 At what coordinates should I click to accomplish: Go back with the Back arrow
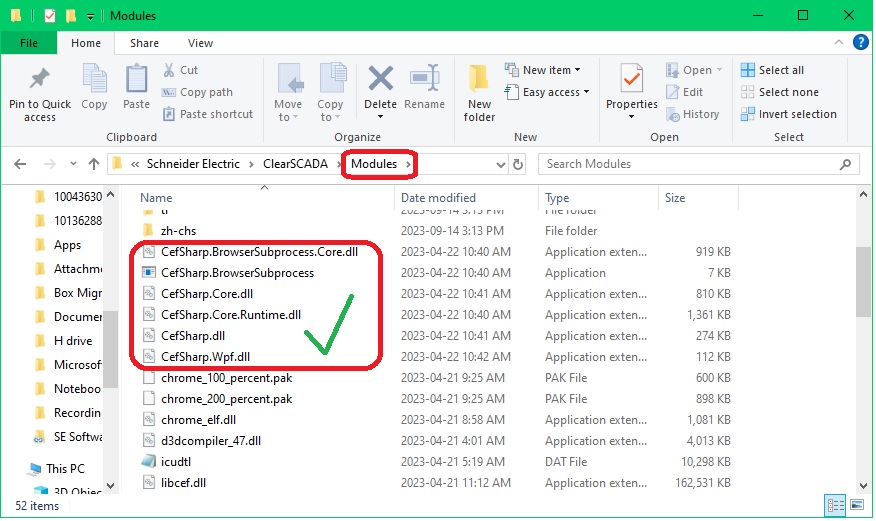20,164
